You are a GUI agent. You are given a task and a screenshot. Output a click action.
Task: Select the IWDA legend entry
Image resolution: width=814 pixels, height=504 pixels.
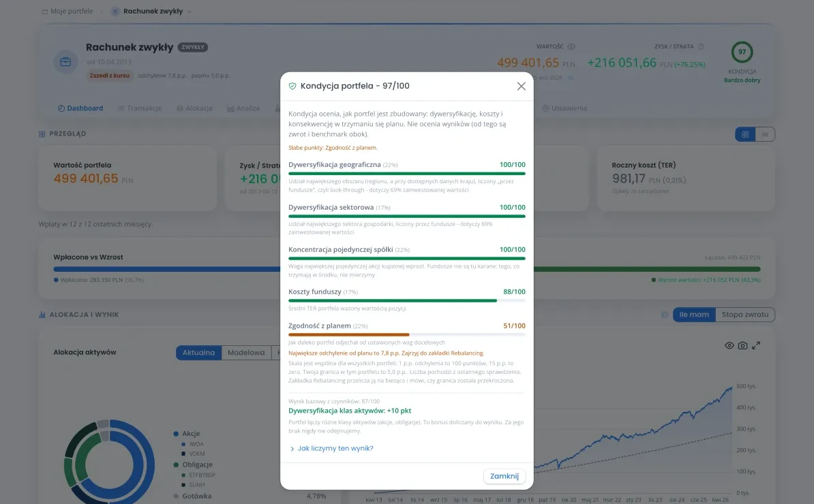pyautogui.click(x=193, y=444)
